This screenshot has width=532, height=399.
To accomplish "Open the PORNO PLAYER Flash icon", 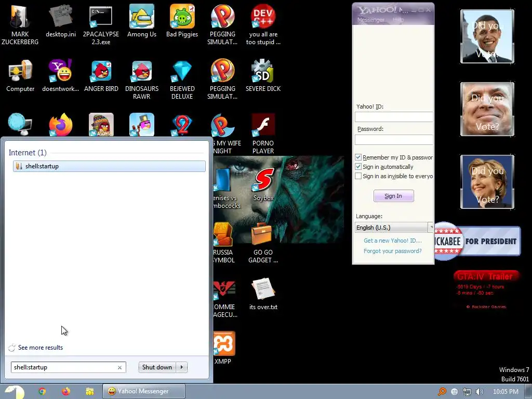I will 263,134.
